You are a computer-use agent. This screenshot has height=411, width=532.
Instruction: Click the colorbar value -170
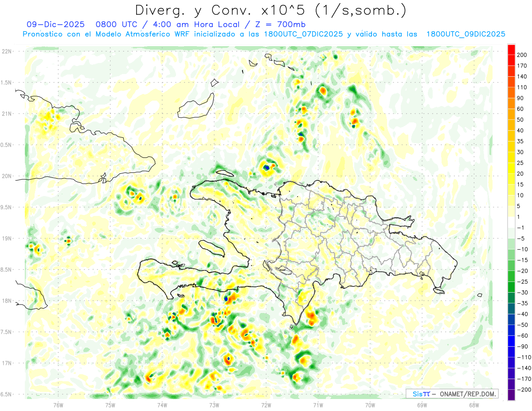tap(524, 379)
